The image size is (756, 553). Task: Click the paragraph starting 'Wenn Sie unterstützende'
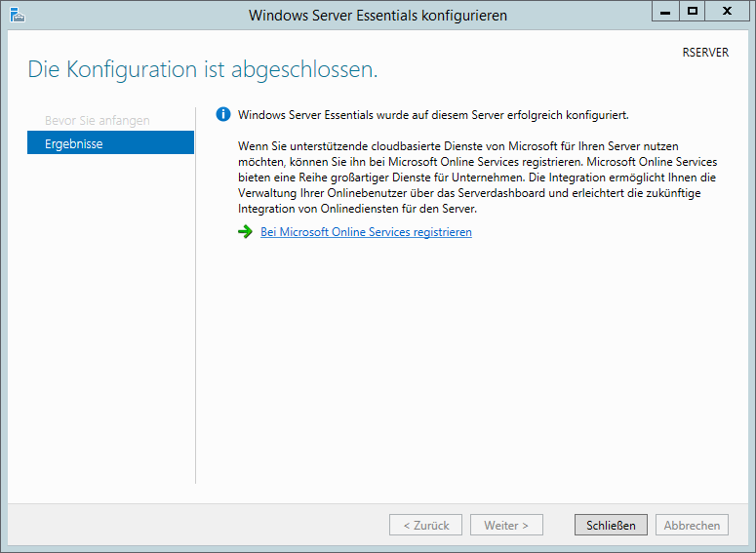point(477,178)
